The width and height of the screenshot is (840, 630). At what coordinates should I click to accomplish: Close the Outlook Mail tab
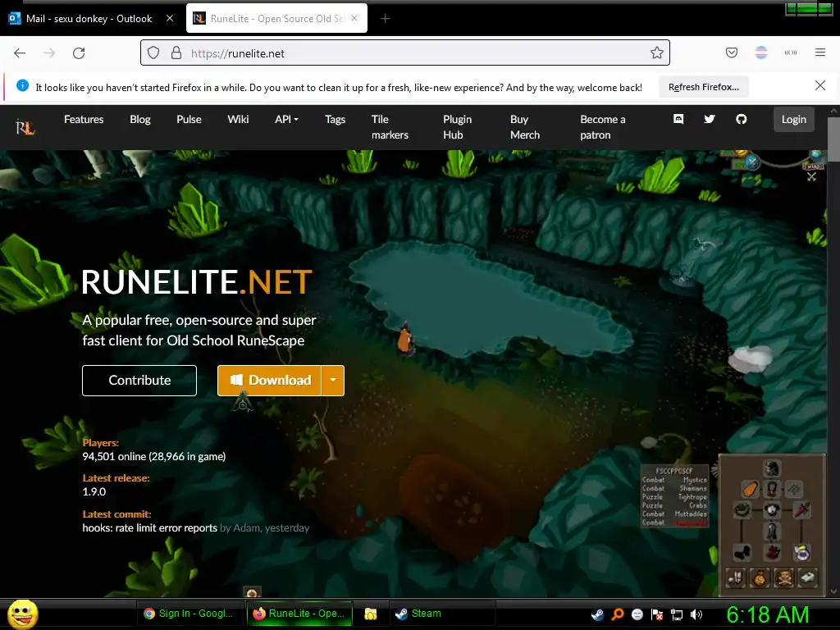(170, 18)
